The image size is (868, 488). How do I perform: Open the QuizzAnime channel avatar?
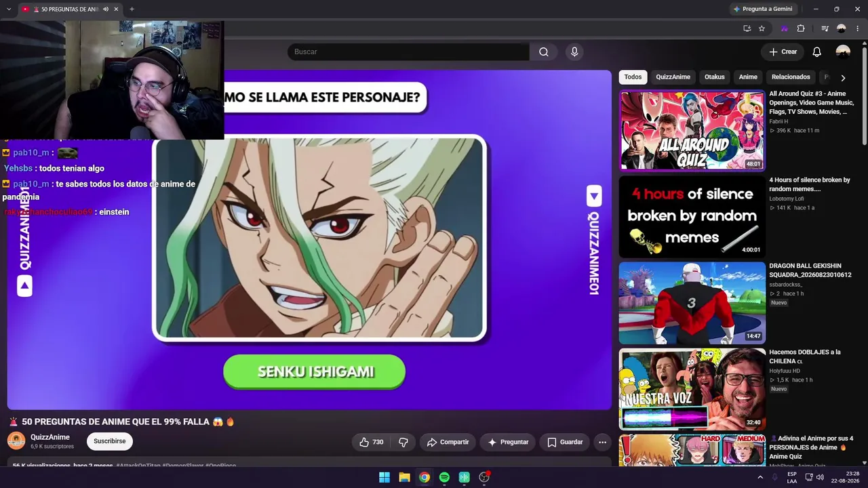(16, 441)
